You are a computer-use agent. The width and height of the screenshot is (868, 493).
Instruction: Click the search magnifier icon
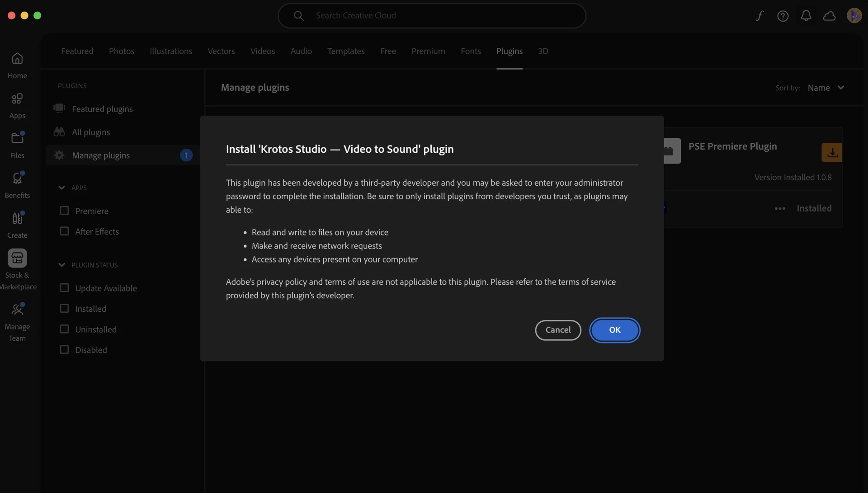[x=298, y=16]
